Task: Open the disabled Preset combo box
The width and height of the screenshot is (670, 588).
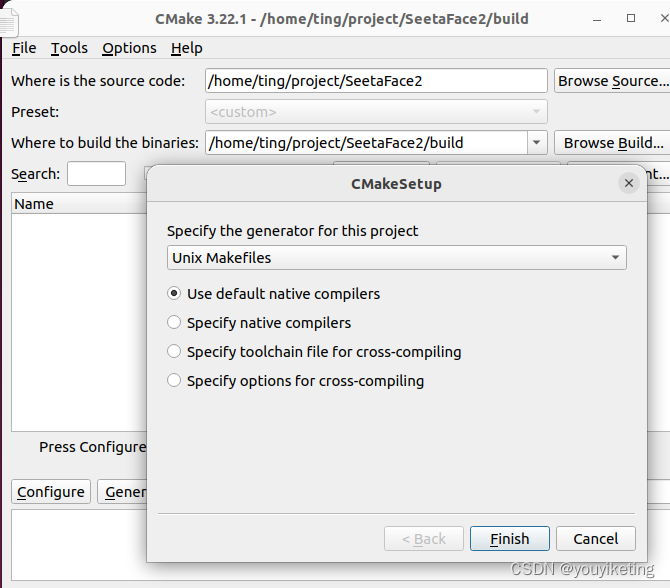Action: pyautogui.click(x=376, y=112)
